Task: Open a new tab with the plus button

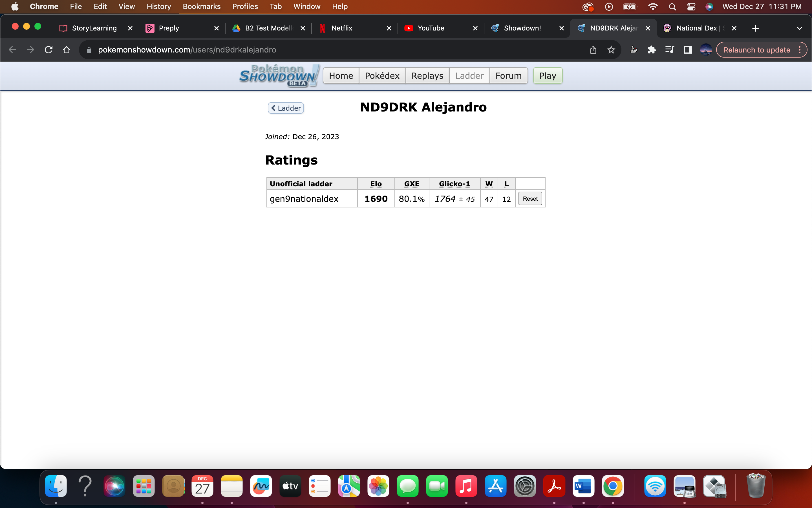Action: point(755,28)
